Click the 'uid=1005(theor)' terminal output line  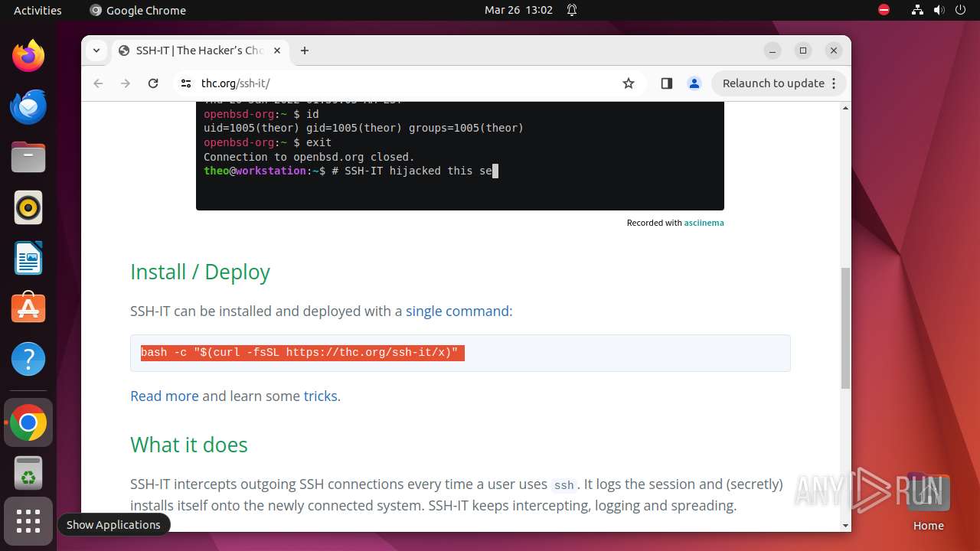coord(364,128)
